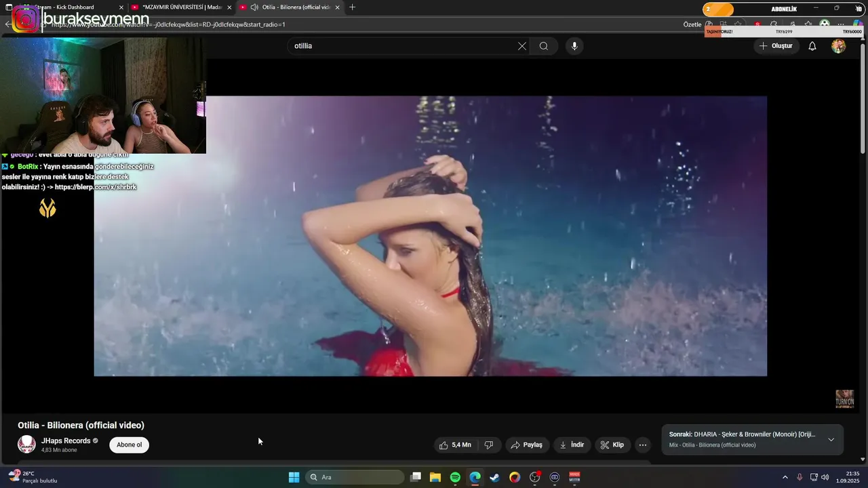Open a new browser tab
The image size is (868, 488).
pyautogui.click(x=352, y=7)
